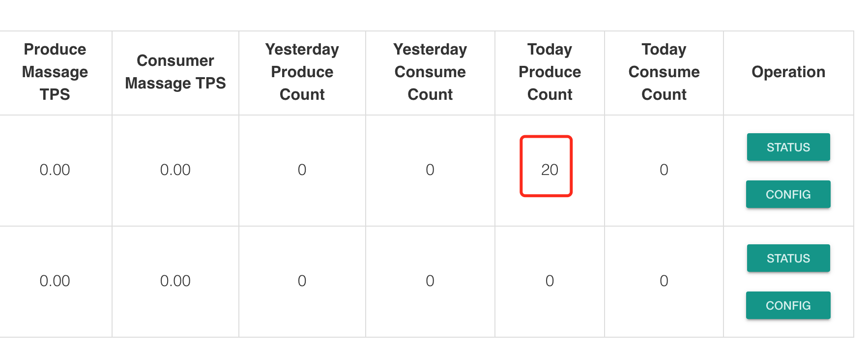Click second row Today Produce Count value
The height and width of the screenshot is (349, 868).
click(x=550, y=281)
